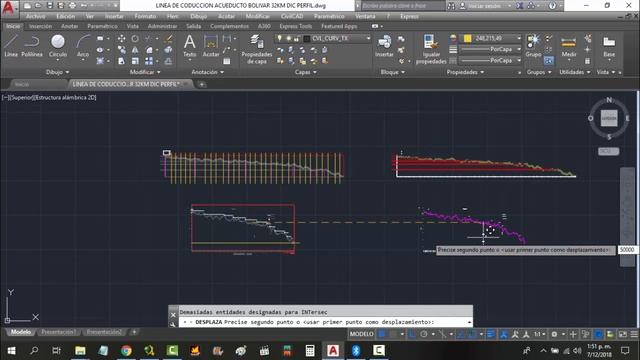Open Chrome from the Windows taskbar
Image resolution: width=640 pixels, height=360 pixels.
pos(126,351)
